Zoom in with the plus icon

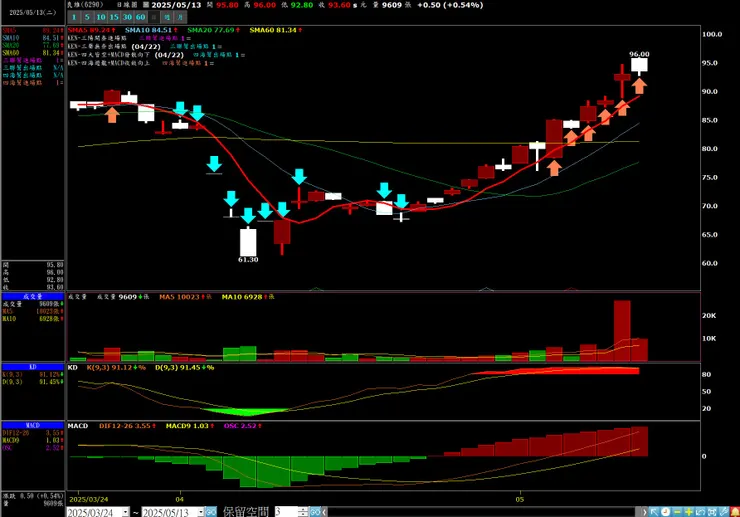689,512
